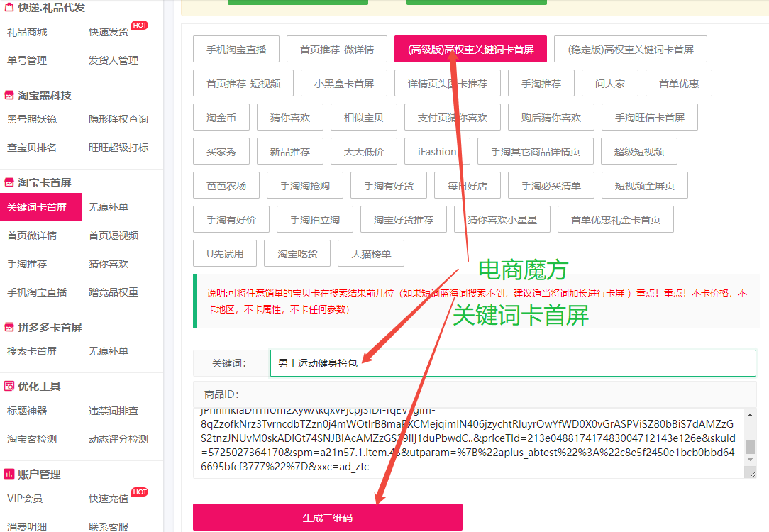Open 猜你喜欢 in the sidebar
769x532 pixels.
(x=109, y=265)
